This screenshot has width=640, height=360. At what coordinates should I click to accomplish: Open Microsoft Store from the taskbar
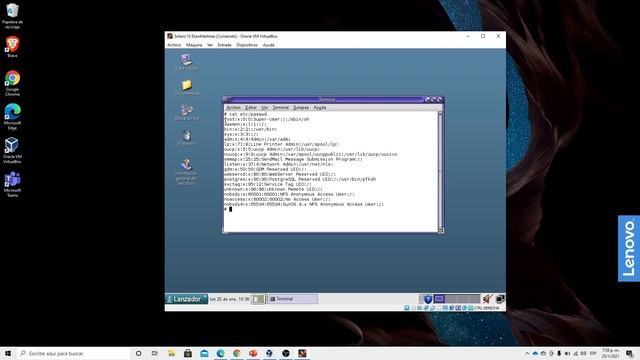pyautogui.click(x=188, y=353)
